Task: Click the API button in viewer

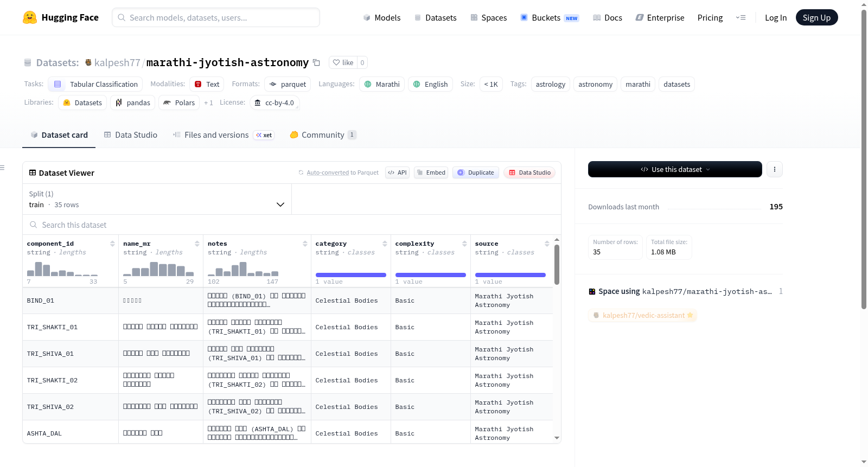Action: [397, 172]
